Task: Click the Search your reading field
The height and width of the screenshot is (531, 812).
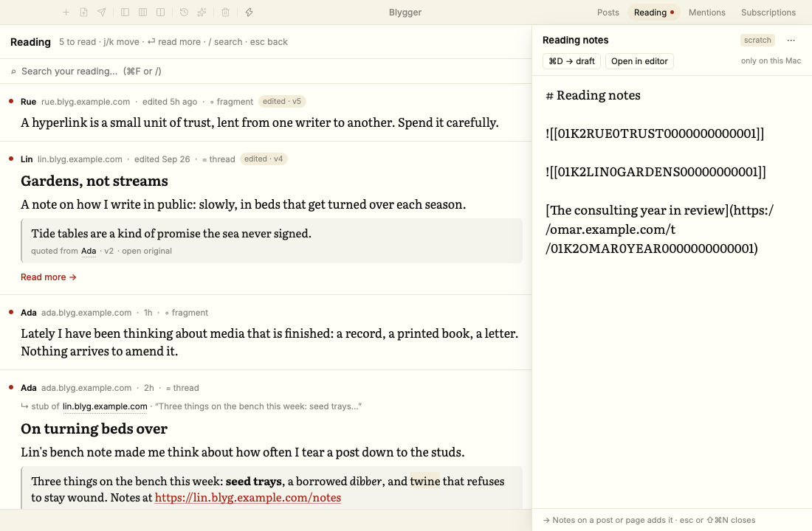Action: click(266, 72)
